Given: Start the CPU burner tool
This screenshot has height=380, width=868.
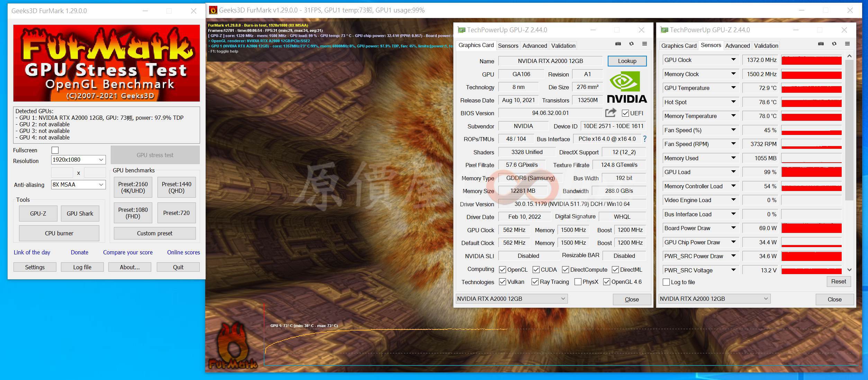Looking at the screenshot, I should click(59, 233).
